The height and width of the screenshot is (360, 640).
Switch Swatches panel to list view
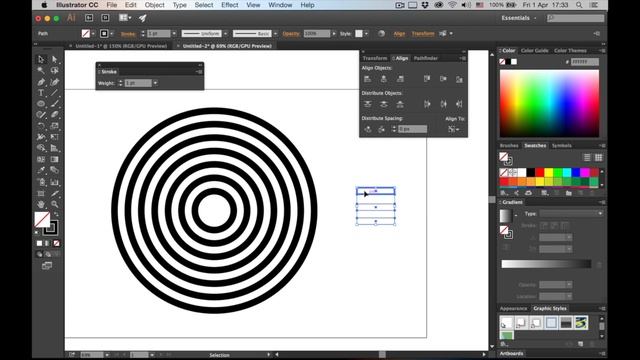(x=587, y=158)
